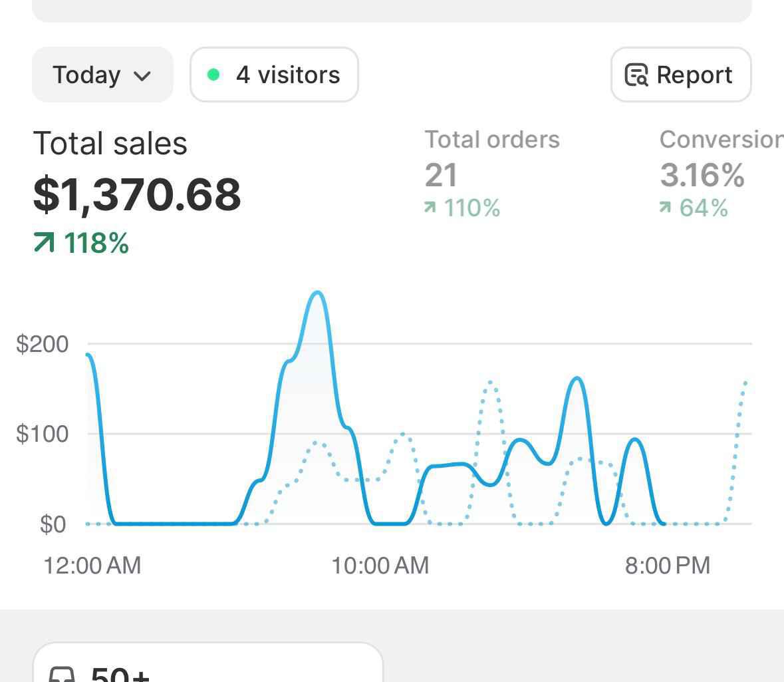The width and height of the screenshot is (784, 682).
Task: Switch to the Conversion rate metric
Action: (x=721, y=140)
